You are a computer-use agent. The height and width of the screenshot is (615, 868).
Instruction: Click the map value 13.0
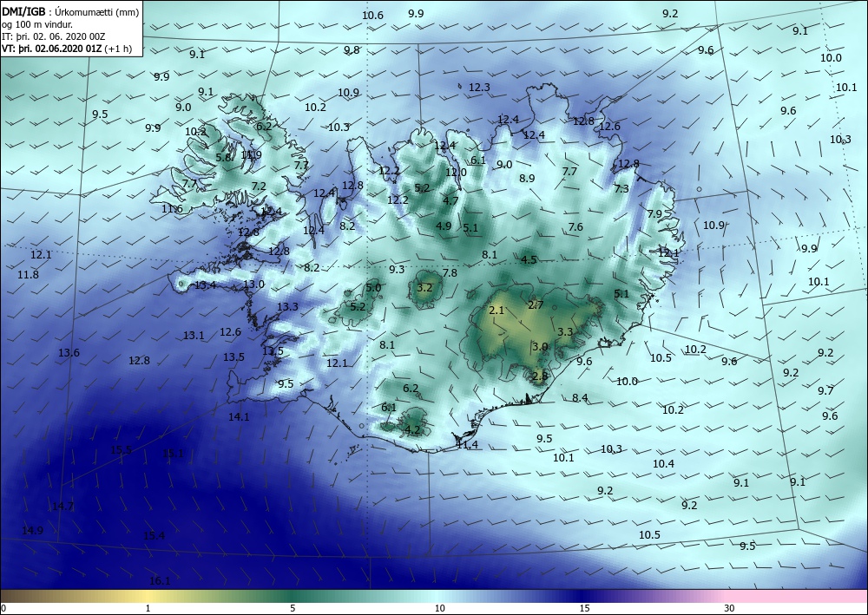[254, 285]
